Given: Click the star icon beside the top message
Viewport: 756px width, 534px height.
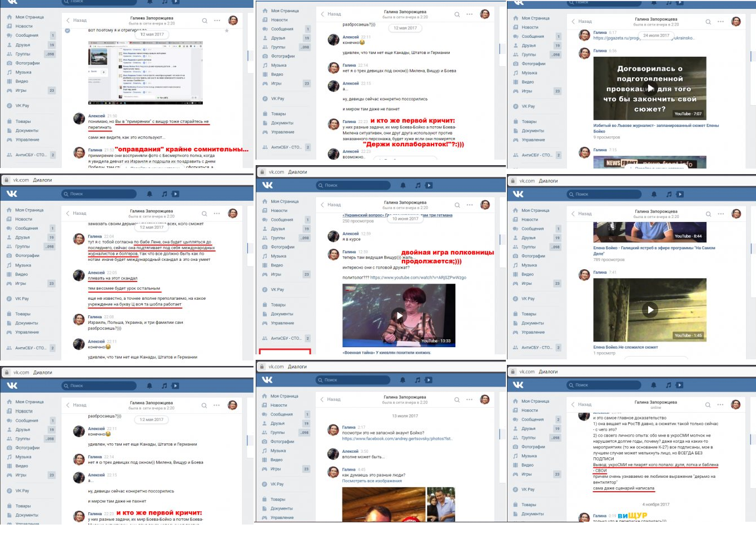Looking at the screenshot, I should tap(227, 31).
